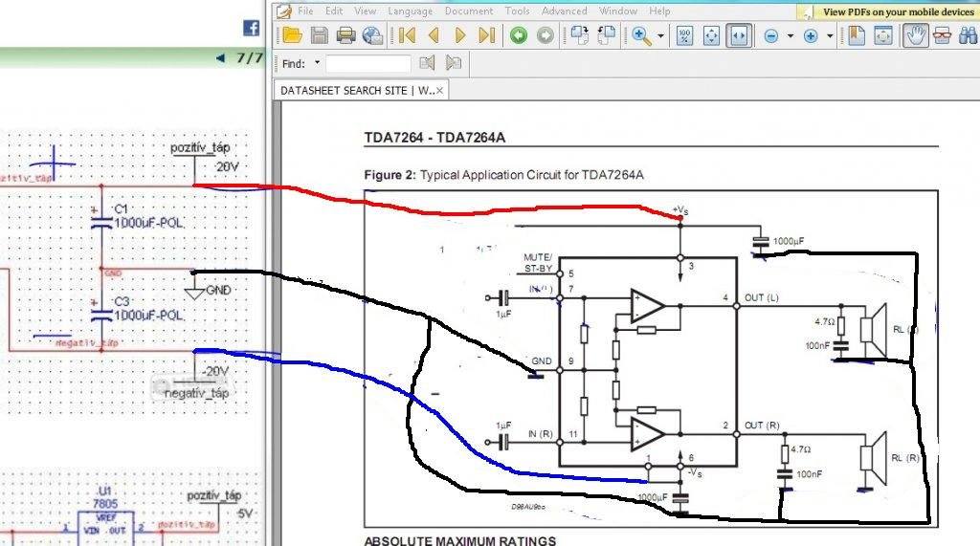Open the Advanced menu
980x546 pixels.
565,11
